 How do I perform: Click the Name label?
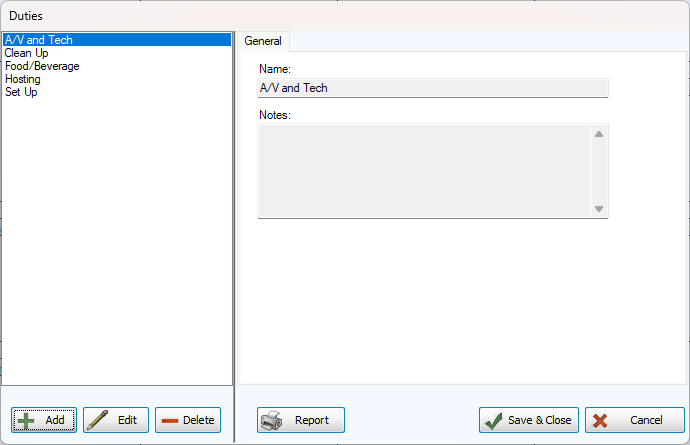(x=274, y=69)
